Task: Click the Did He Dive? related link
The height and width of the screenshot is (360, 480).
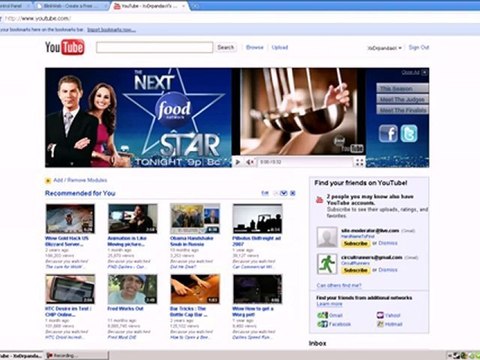Action: point(183,267)
